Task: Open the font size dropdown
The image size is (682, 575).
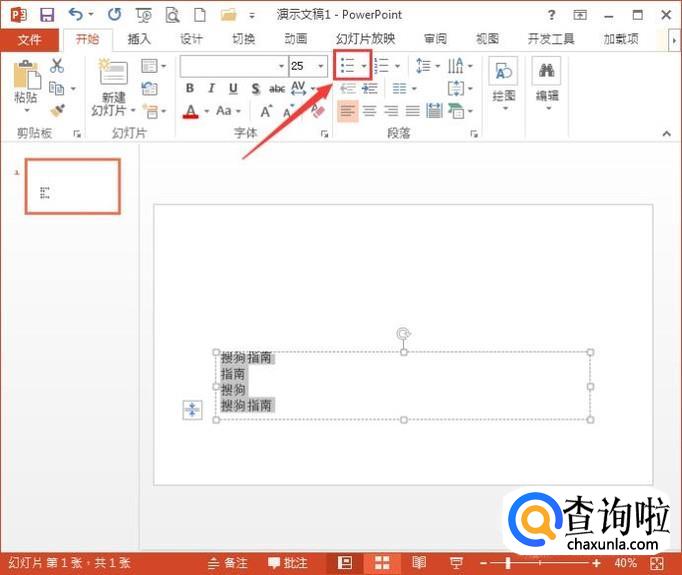Action: (x=320, y=66)
